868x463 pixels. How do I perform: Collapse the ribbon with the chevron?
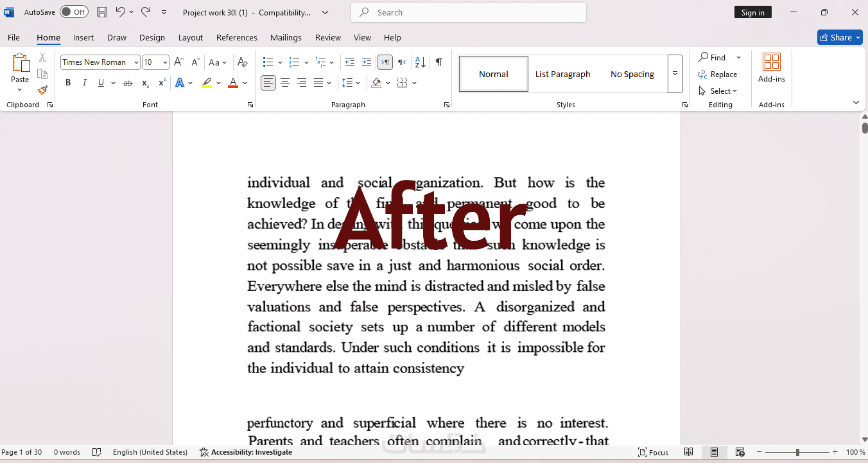point(856,103)
